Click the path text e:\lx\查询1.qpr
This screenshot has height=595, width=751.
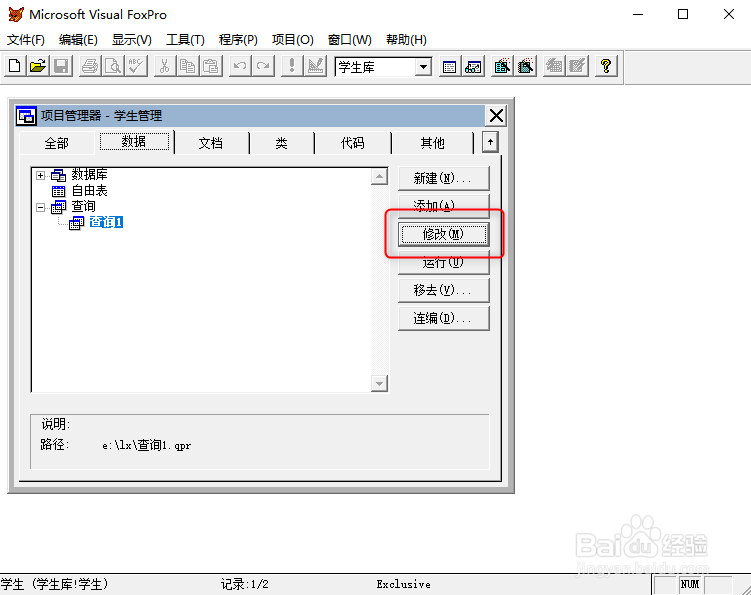[x=147, y=446]
